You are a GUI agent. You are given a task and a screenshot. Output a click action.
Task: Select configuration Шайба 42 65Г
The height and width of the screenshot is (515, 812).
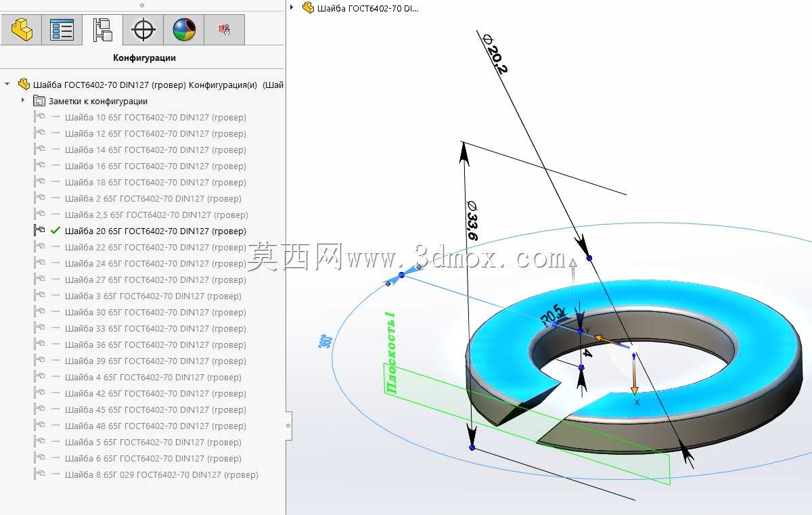156,393
